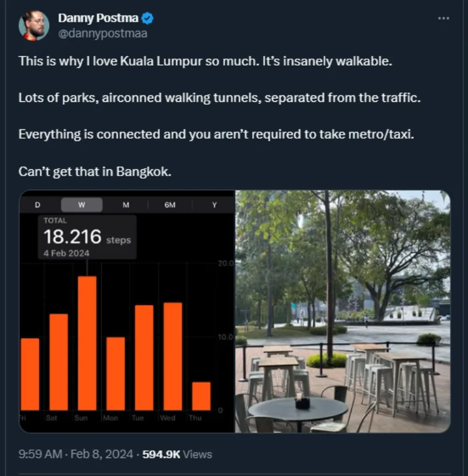
Task: Select the short Thursday bar
Action: (x=201, y=396)
